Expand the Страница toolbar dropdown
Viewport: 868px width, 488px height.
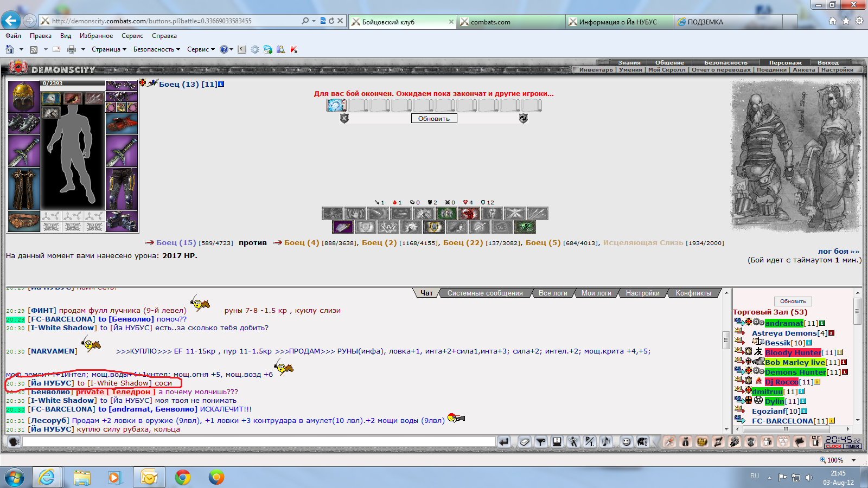point(109,49)
